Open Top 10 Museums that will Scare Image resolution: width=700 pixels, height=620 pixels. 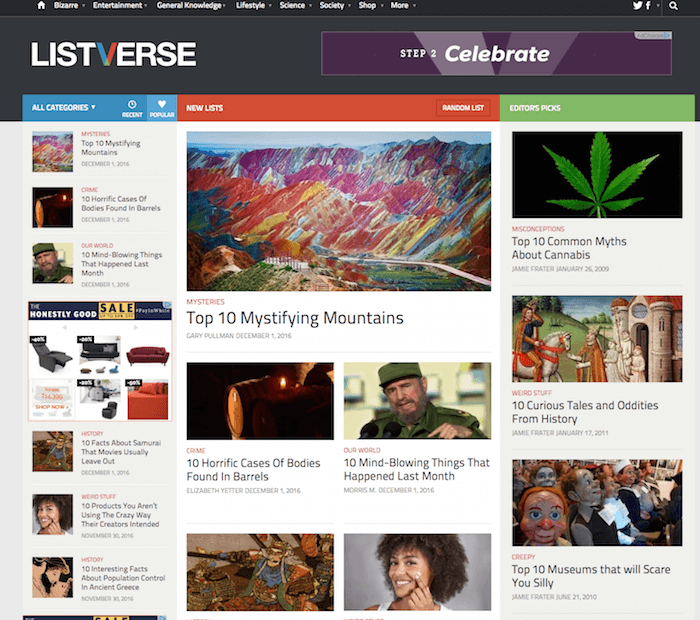[x=591, y=576]
